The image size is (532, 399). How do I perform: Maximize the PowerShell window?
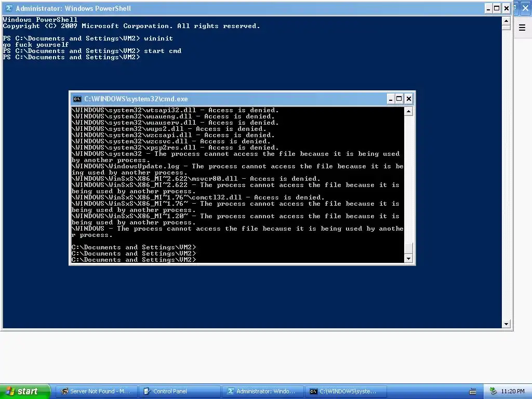tap(497, 8)
